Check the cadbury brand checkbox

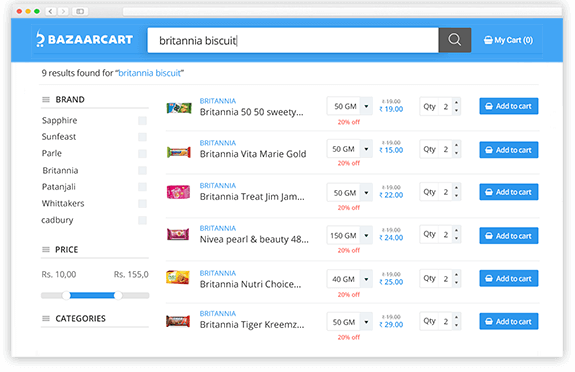[x=143, y=220]
